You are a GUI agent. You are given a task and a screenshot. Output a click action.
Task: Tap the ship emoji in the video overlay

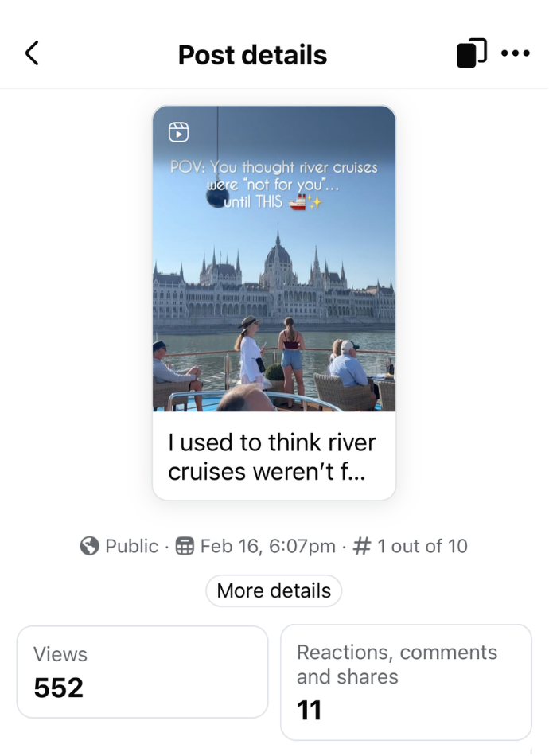297,202
